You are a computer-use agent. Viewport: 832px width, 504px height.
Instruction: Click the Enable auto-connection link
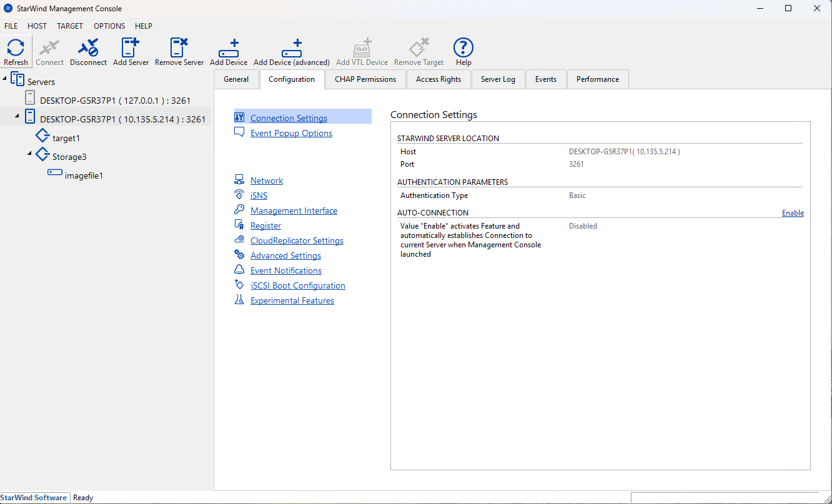coord(793,213)
